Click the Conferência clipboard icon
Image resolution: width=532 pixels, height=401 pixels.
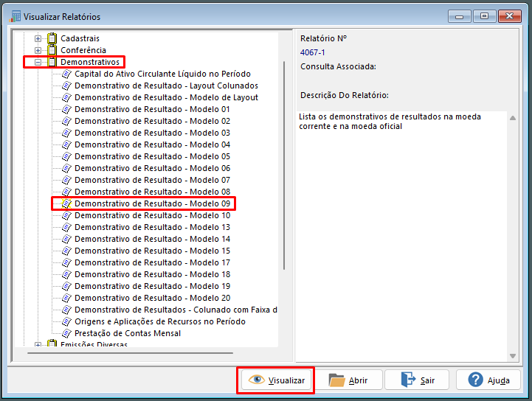(52, 50)
